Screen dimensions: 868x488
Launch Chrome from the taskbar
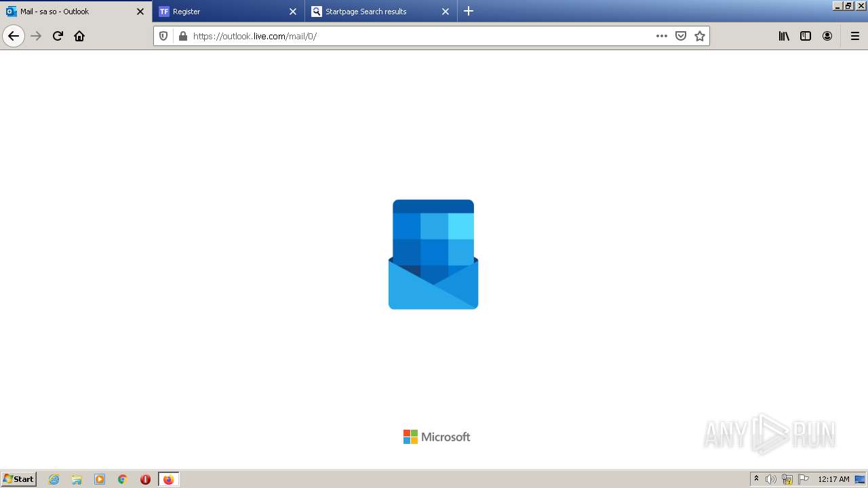123,479
